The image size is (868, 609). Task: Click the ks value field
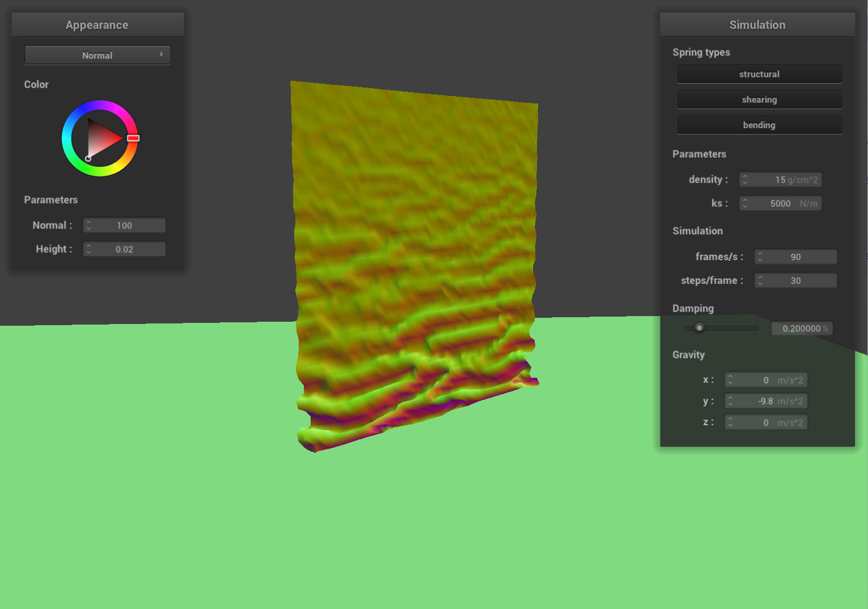[x=780, y=204]
